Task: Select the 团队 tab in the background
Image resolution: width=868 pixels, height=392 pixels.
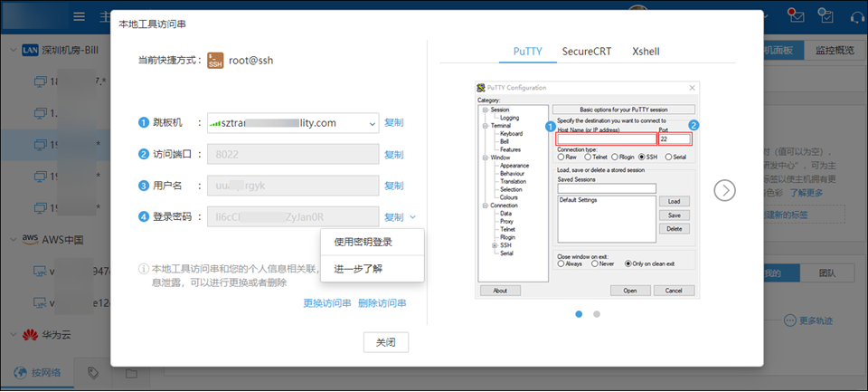Action: point(827,272)
